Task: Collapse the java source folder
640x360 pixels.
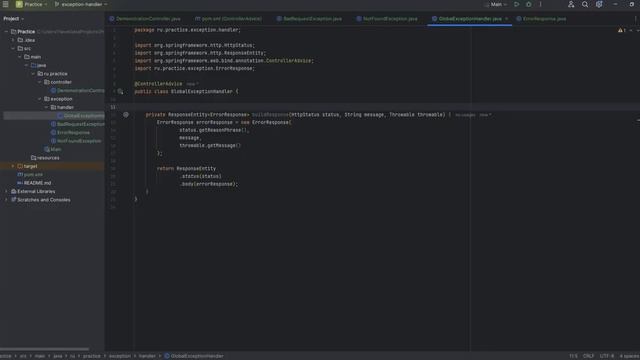Action: coord(27,65)
